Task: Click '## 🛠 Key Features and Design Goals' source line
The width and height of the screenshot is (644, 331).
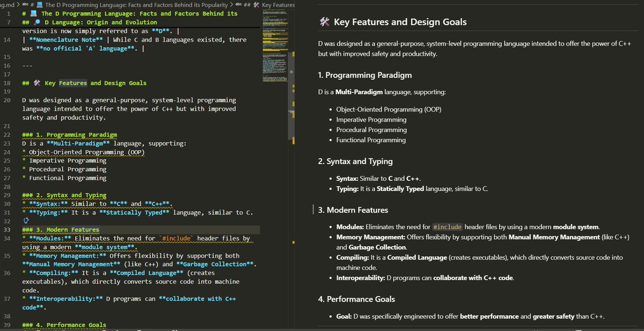Action: [x=84, y=83]
